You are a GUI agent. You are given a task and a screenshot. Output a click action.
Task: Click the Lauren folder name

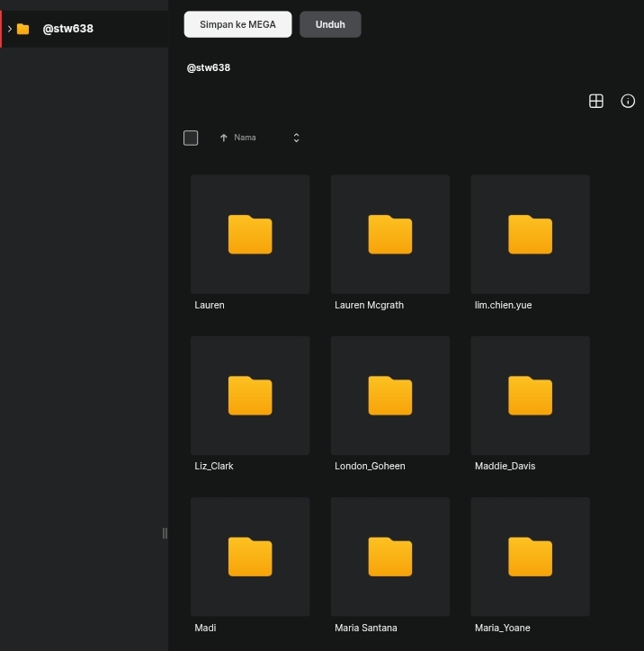pyautogui.click(x=210, y=305)
